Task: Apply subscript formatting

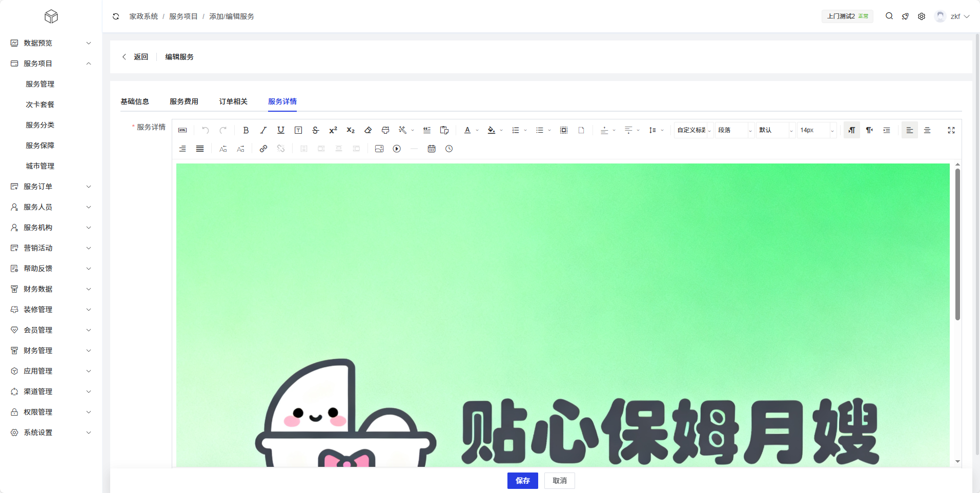Action: pyautogui.click(x=351, y=130)
